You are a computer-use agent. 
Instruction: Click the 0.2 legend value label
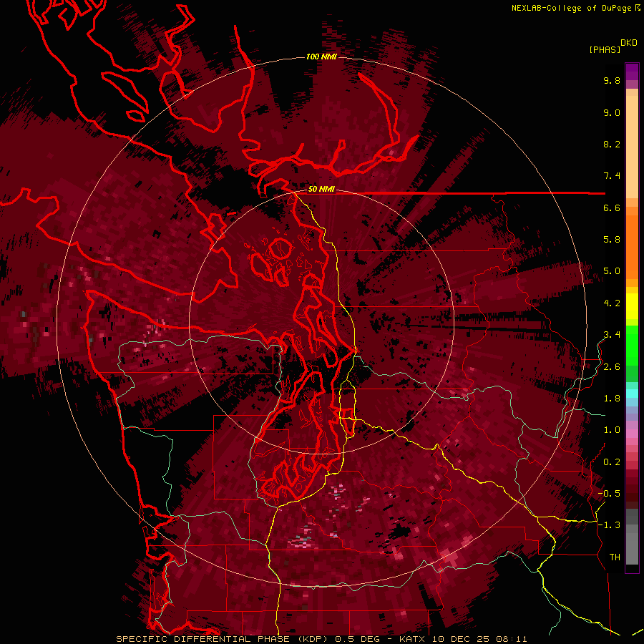(x=612, y=462)
